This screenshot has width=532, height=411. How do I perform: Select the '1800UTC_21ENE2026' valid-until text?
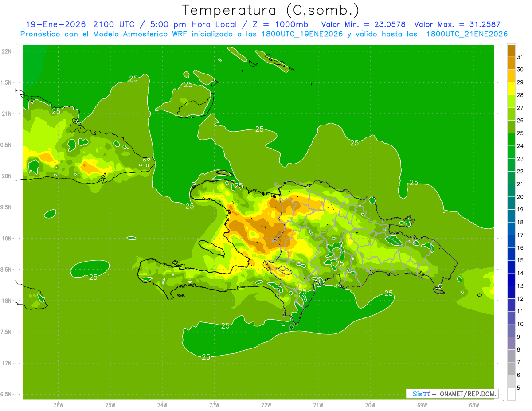[467, 34]
